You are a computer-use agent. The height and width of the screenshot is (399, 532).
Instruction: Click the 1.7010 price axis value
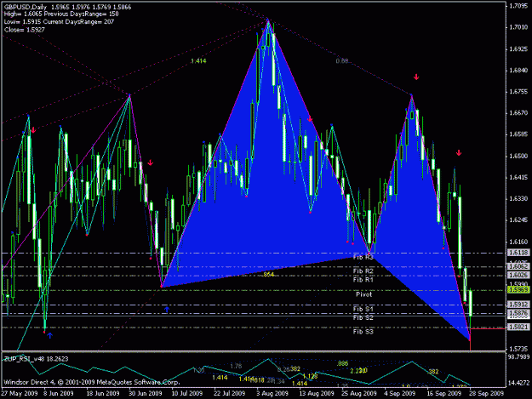(518, 27)
